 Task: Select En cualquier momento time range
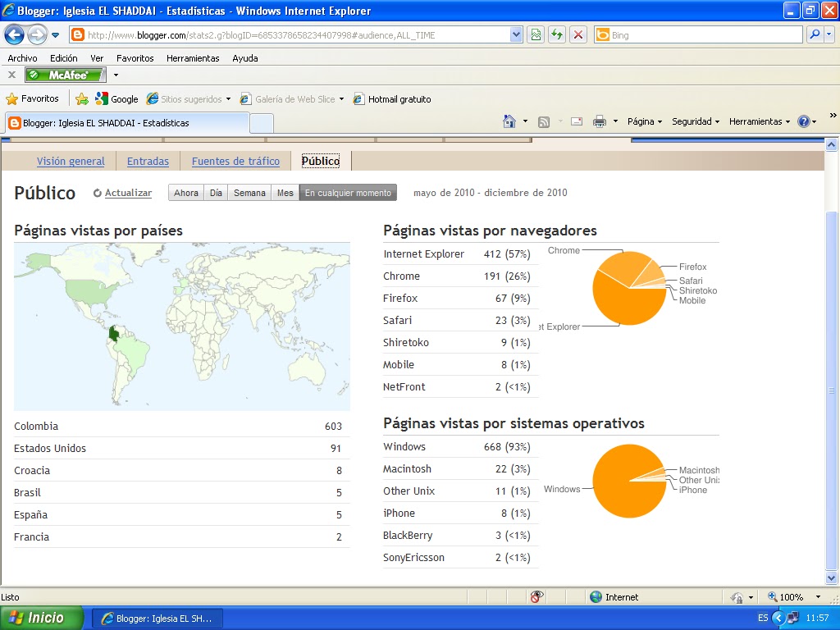348,193
